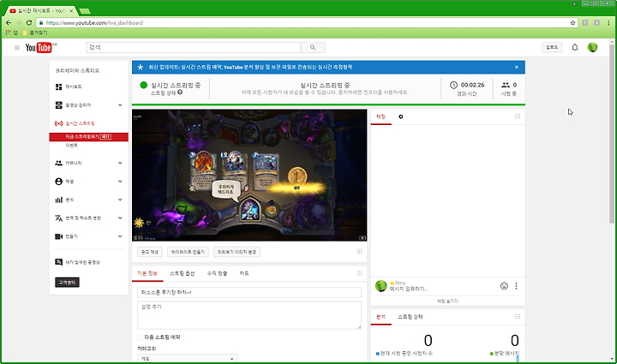The image size is (617, 364).
Task: Select the 채팅 chat tab
Action: coord(380,116)
